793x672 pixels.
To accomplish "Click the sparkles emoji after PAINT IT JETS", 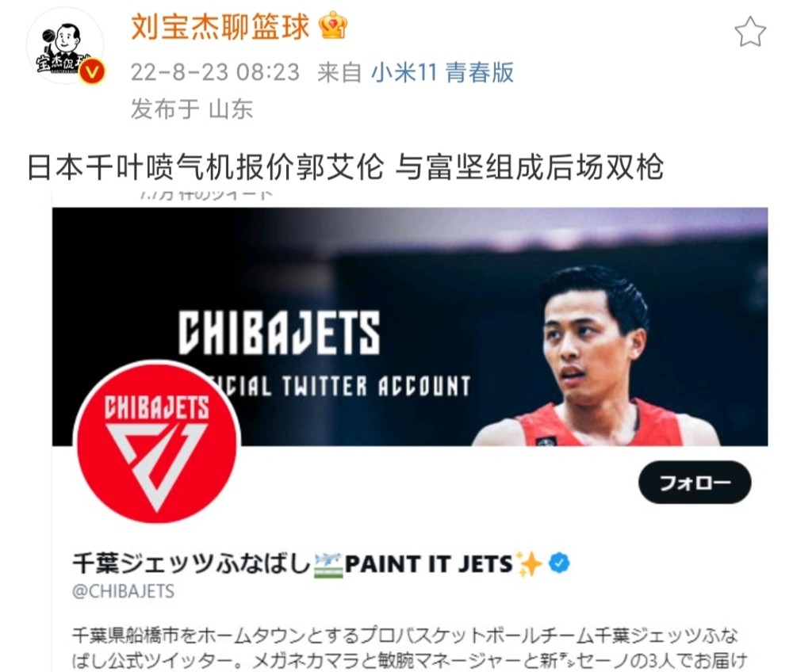I will [528, 563].
